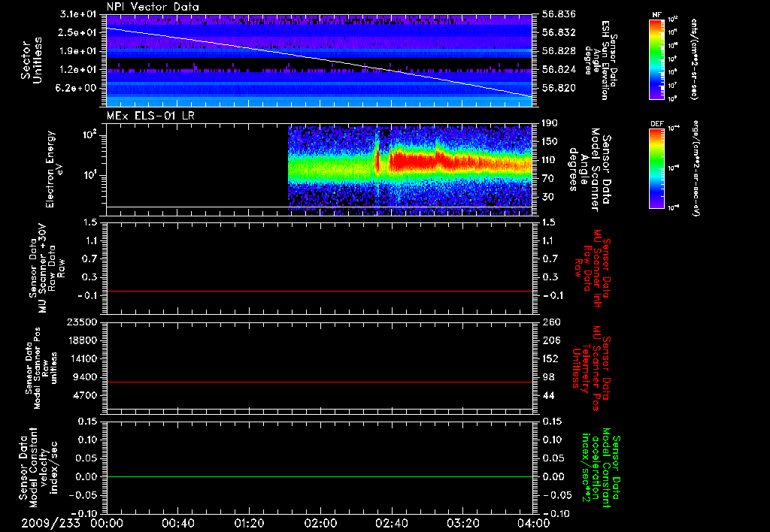Click the '4700' scanner position value
The width and height of the screenshot is (770, 532).
85,395
